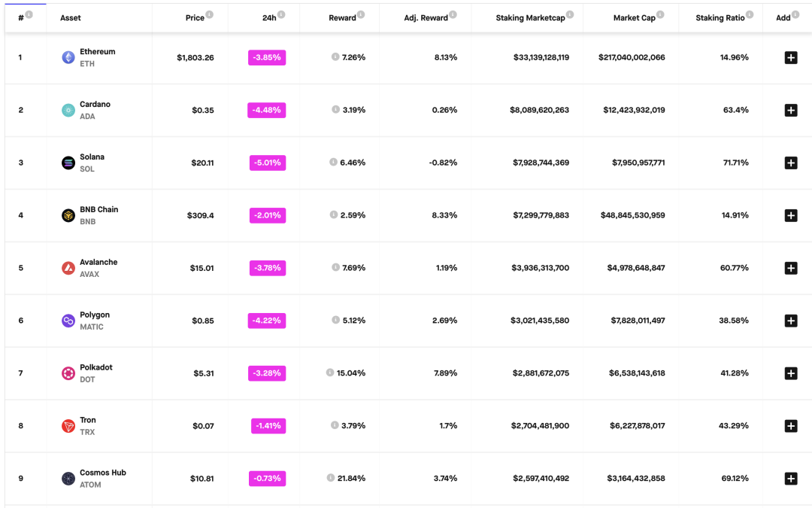Screen dimensions: 812x508
Task: Click info icon beside Ethereum reward 7.26%
Action: 335,56
